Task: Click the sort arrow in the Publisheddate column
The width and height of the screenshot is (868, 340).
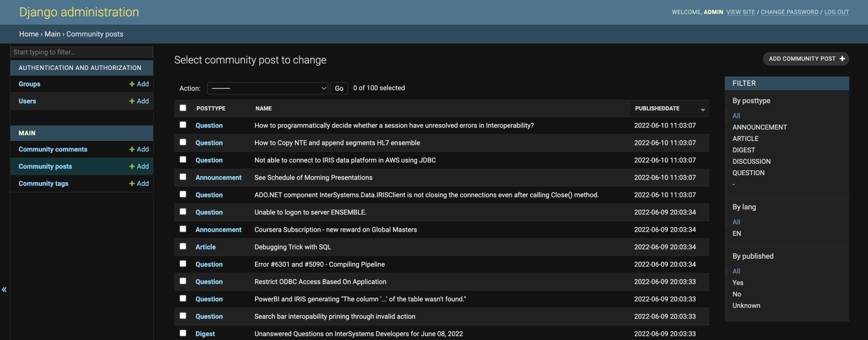Action: click(x=703, y=110)
